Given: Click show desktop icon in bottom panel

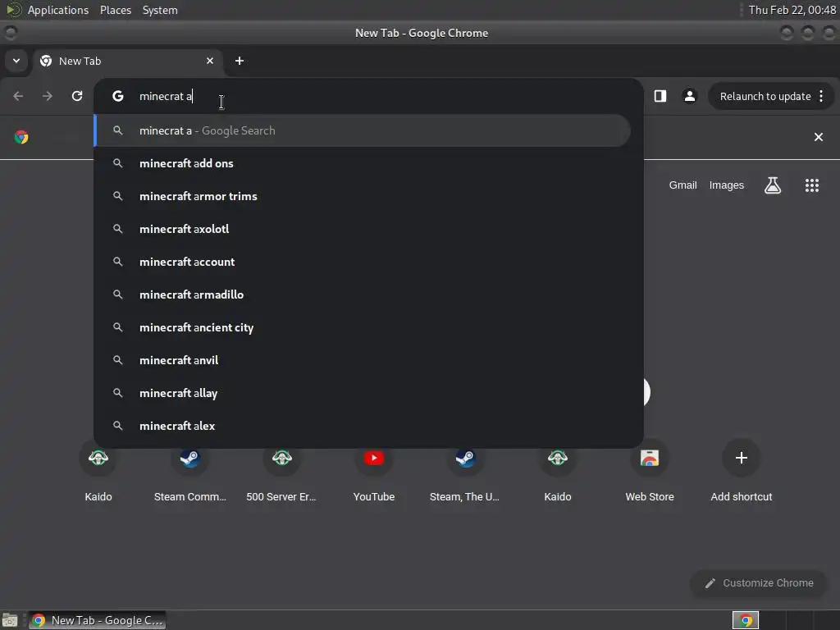Looking at the screenshot, I should tap(10, 620).
